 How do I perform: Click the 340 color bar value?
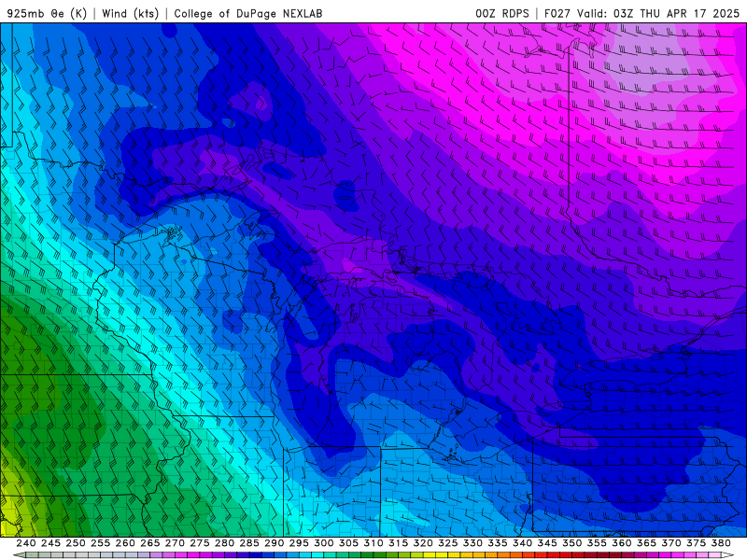[522, 543]
